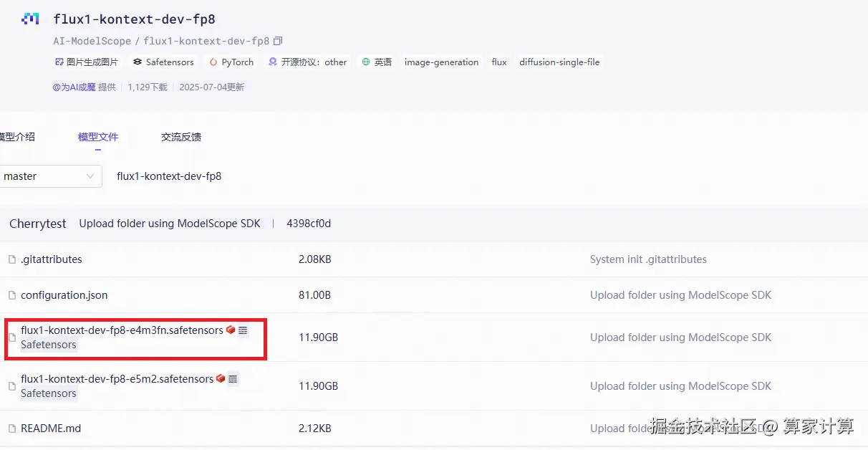Image resolution: width=868 pixels, height=450 pixels.
Task: Switch to the 模型介绍 tab
Action: point(16,137)
